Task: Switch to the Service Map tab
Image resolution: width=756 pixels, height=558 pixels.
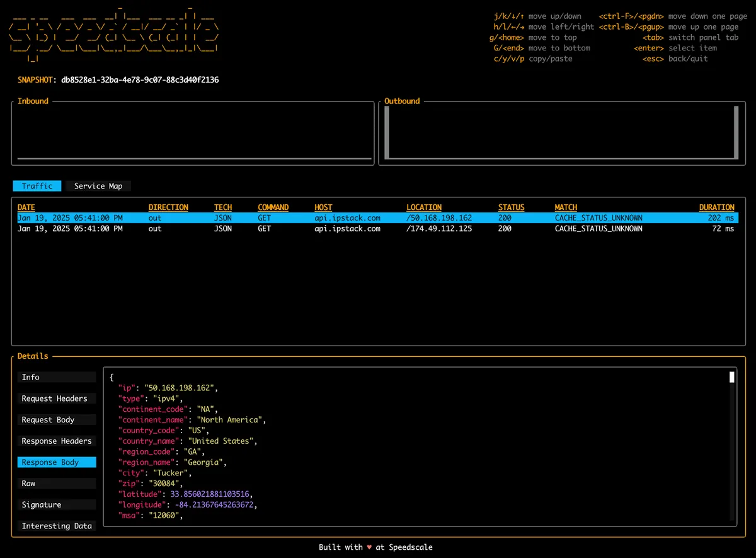Action: point(98,185)
